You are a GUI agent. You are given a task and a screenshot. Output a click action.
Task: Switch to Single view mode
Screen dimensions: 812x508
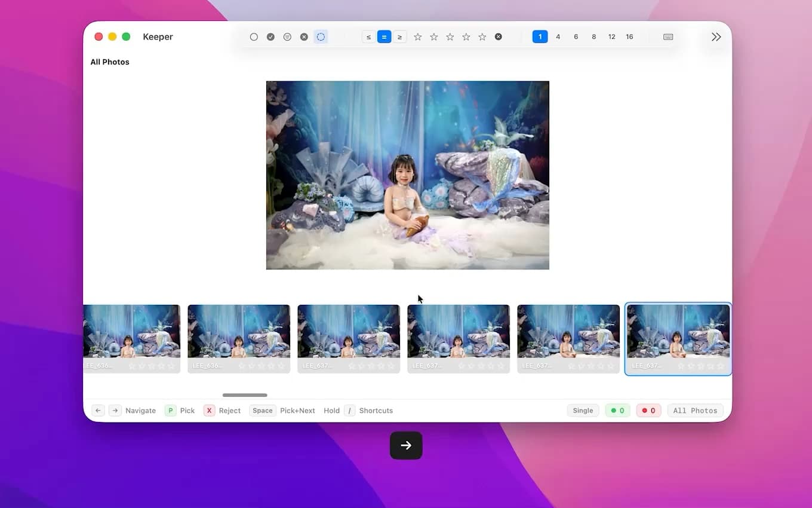pos(583,411)
